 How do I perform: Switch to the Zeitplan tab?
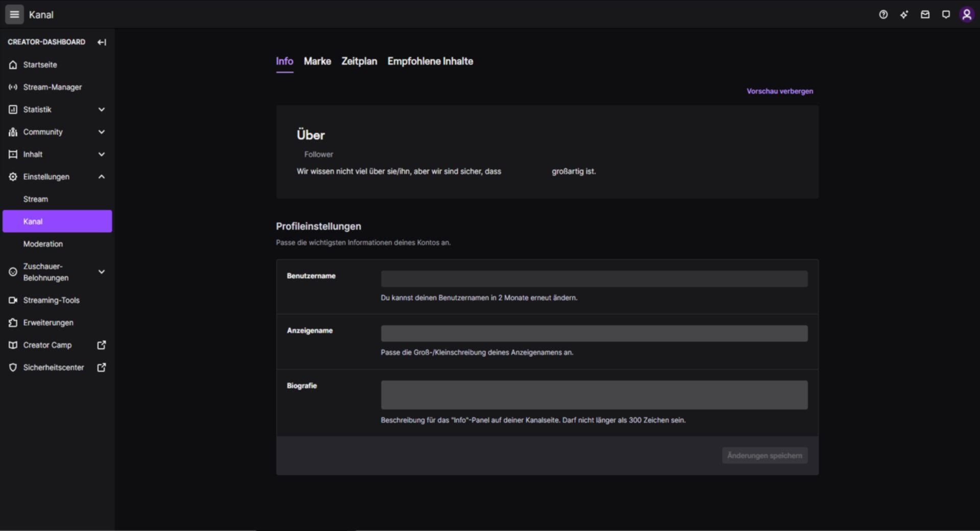coord(359,61)
